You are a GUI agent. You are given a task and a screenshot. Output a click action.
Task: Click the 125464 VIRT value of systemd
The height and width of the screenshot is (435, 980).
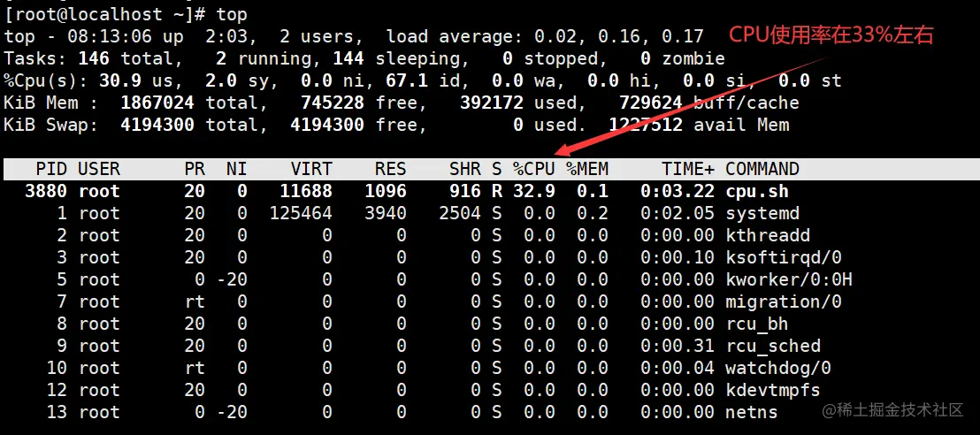(x=301, y=213)
